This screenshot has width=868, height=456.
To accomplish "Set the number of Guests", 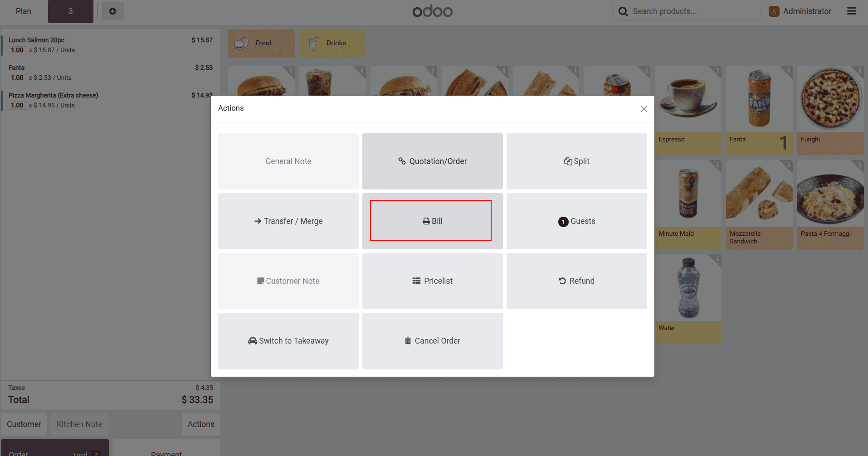I will tap(576, 221).
